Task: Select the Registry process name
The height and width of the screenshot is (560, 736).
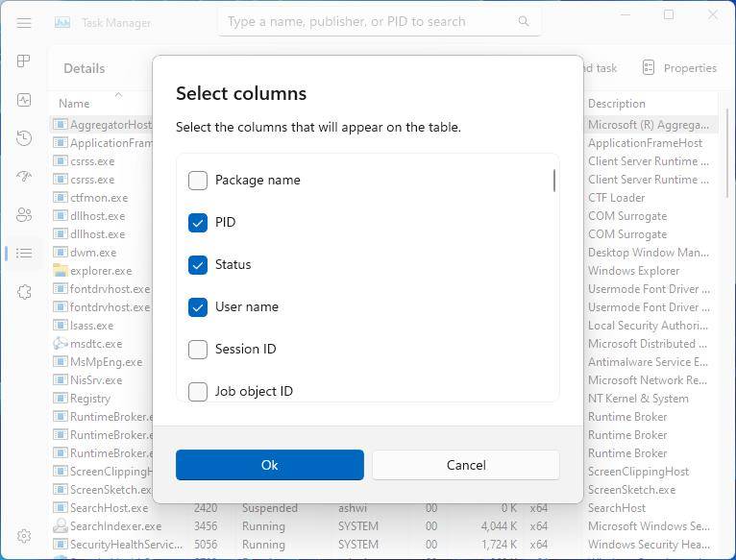Action: 90,399
